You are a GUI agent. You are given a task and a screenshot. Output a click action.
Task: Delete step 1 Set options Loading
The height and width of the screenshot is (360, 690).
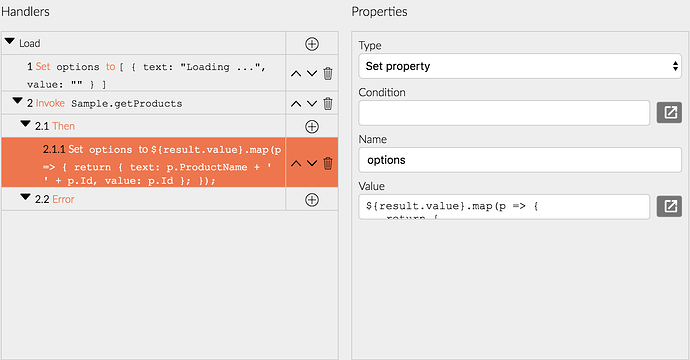(328, 73)
